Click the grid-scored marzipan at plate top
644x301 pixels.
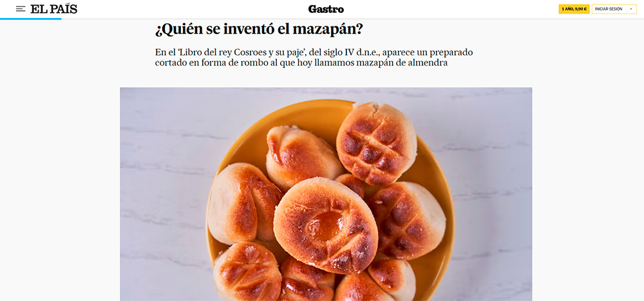tap(376, 143)
